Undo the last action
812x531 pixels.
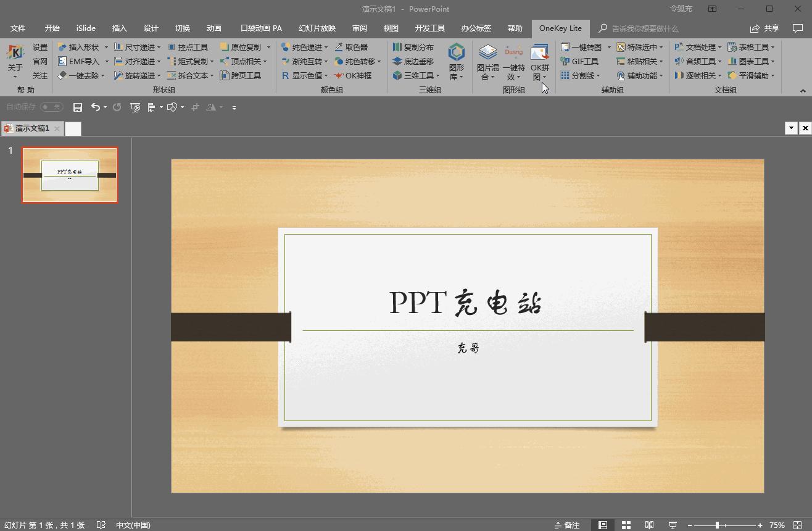(x=95, y=107)
